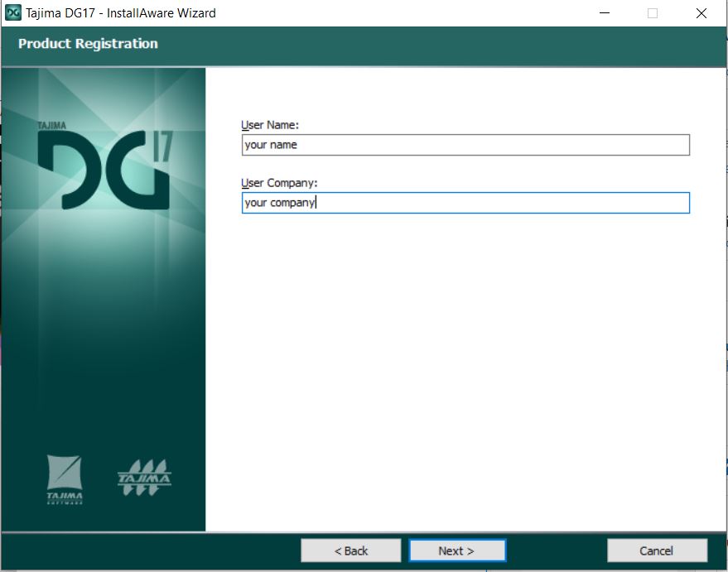Click the Tajima DG17 title bar icon

point(13,13)
